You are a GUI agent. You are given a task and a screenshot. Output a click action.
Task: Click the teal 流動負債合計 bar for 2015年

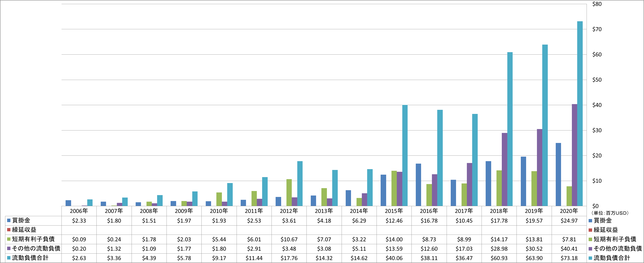click(405, 156)
